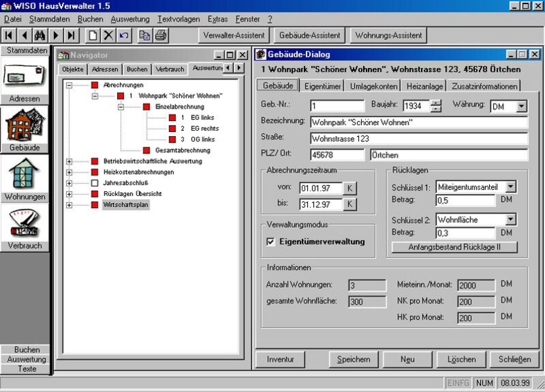Expand the Wirtschaftsplan node
This screenshot has width=545, height=392.
(x=69, y=205)
